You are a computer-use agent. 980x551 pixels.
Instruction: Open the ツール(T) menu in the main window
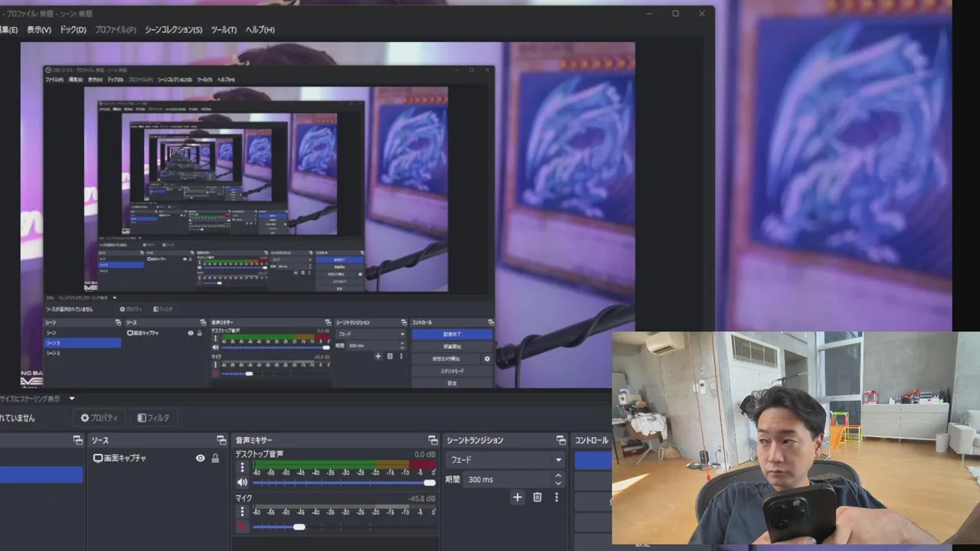click(224, 30)
